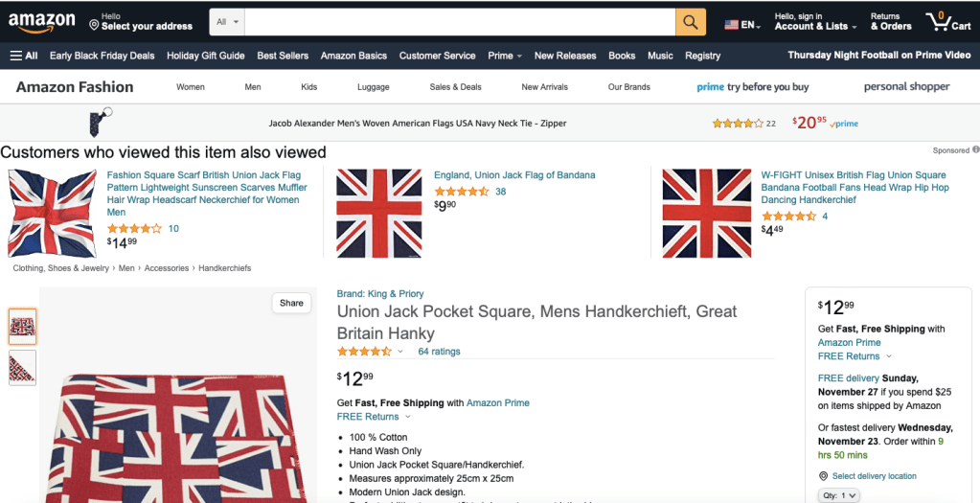This screenshot has width=980, height=503.
Task: Click the Share button
Action: point(291,303)
